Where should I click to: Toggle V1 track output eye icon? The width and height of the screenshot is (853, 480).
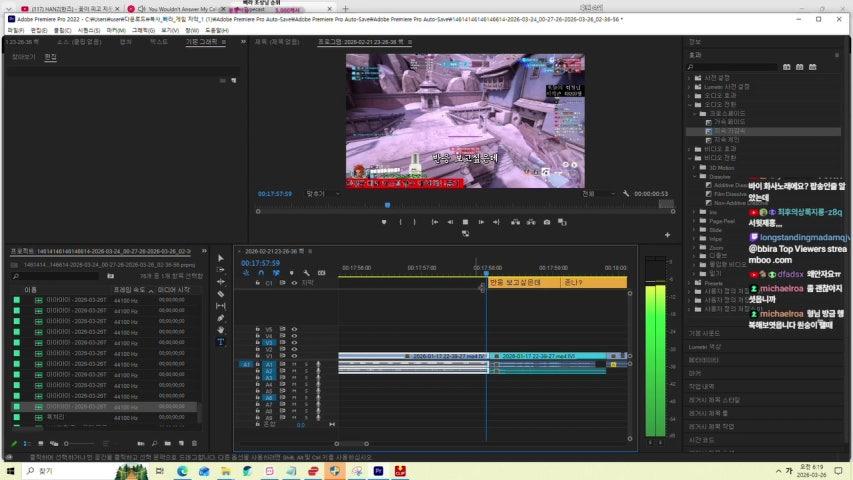tap(294, 356)
